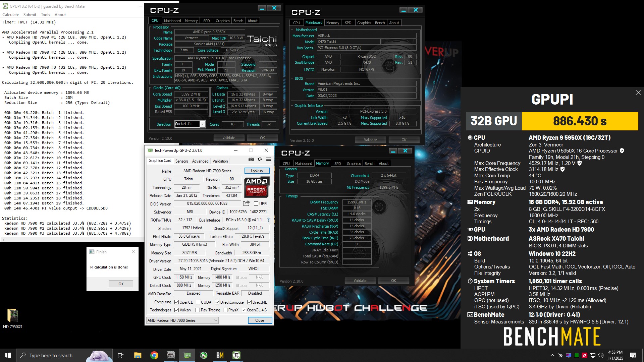The height and width of the screenshot is (362, 644).
Task: Select Bench tab in CPU-Z Mainboard window
Action: pyautogui.click(x=380, y=23)
